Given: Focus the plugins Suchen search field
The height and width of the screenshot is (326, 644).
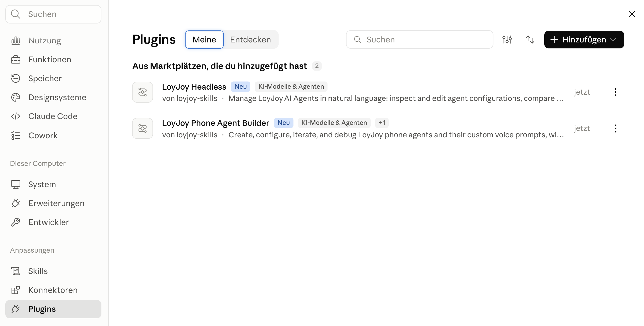Looking at the screenshot, I should (x=420, y=40).
